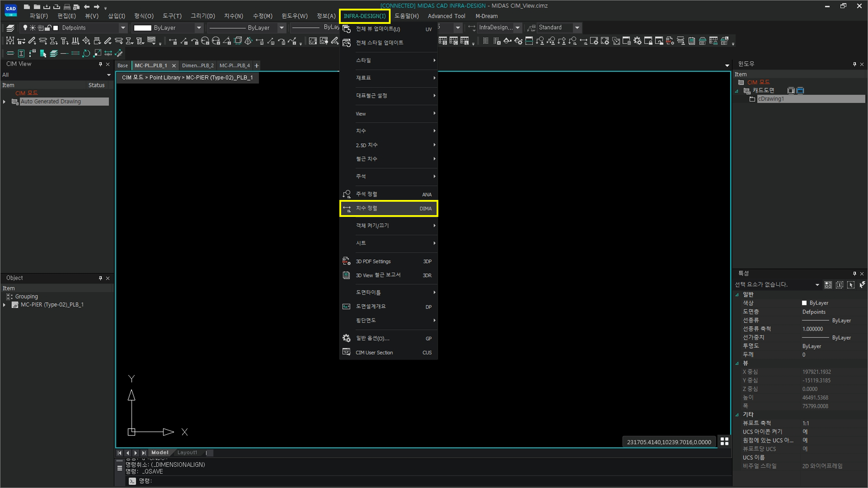Open the 파일(F) menu
Viewport: 868px width, 488px height.
pyautogui.click(x=39, y=16)
